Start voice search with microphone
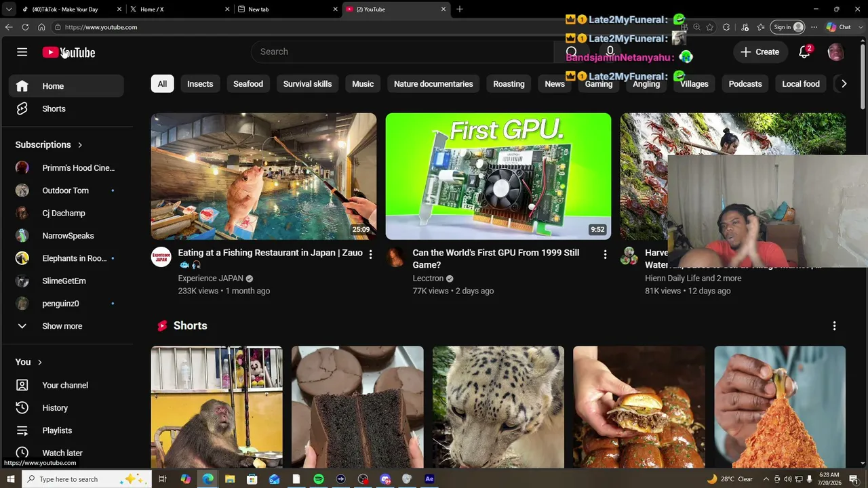This screenshot has height=488, width=868. pos(610,52)
